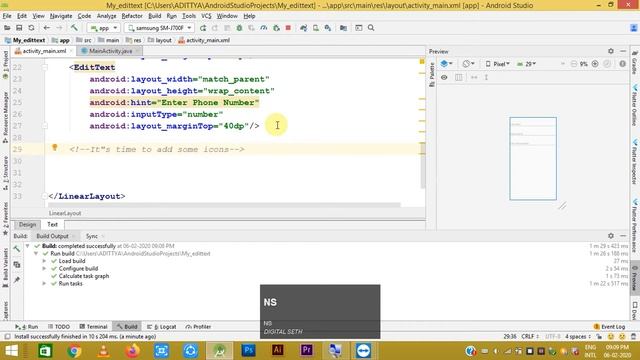640x360 pixels.
Task: Open the design surface layers dropdown
Action: 446,64
